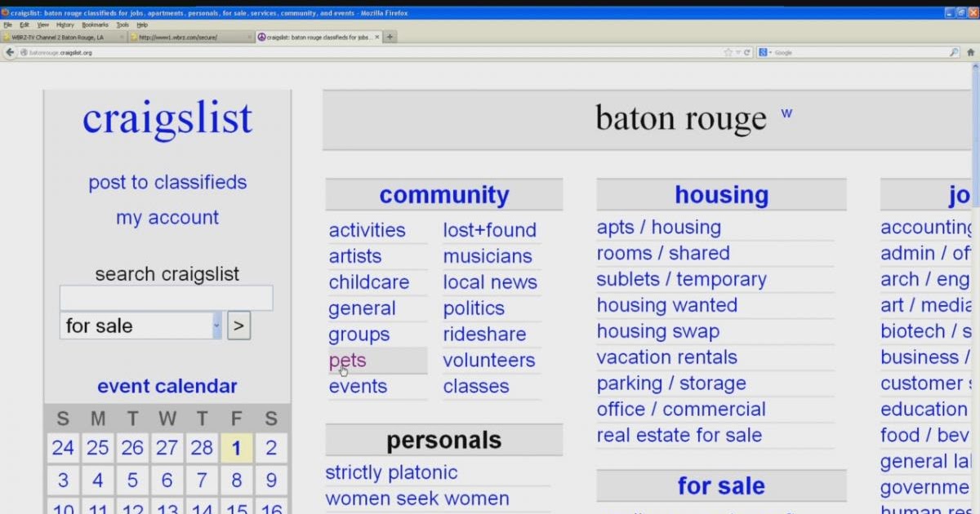The height and width of the screenshot is (514, 980).
Task: Expand the 'for sale' search category dropdown
Action: point(217,326)
